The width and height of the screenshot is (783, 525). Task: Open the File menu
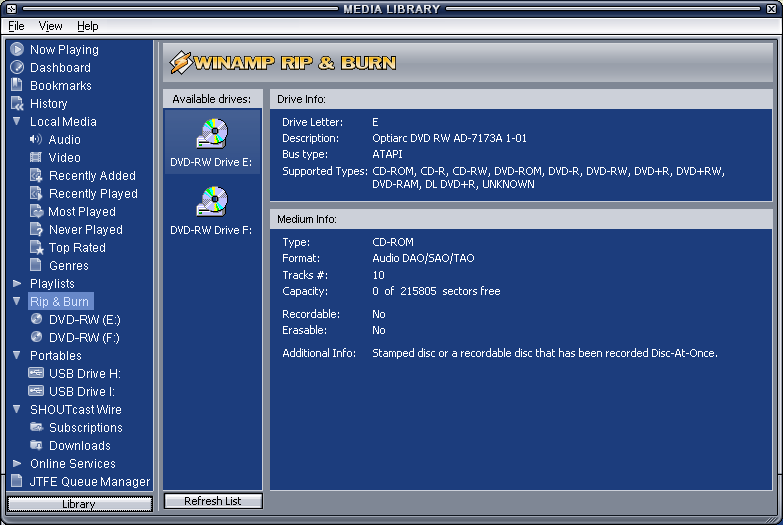point(16,26)
